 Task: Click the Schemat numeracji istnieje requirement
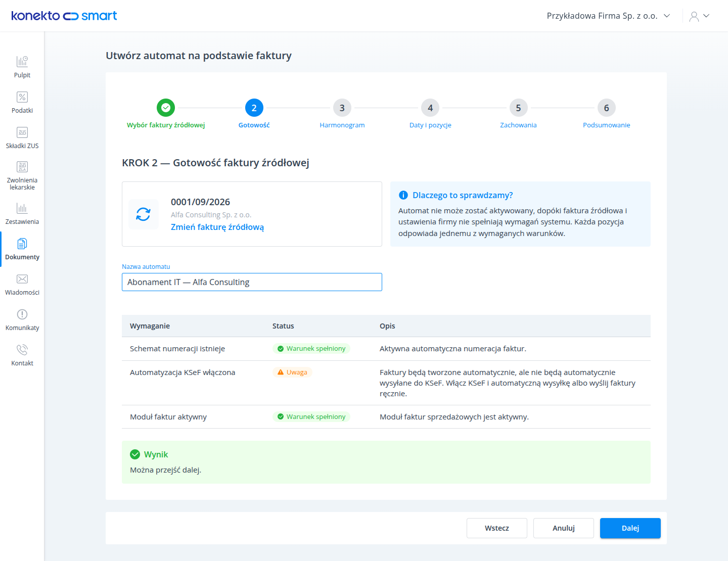[177, 349]
